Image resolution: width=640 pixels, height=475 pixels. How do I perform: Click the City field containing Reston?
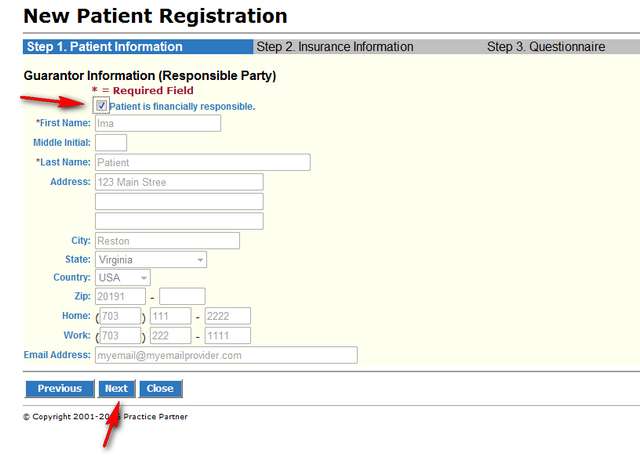(167, 240)
